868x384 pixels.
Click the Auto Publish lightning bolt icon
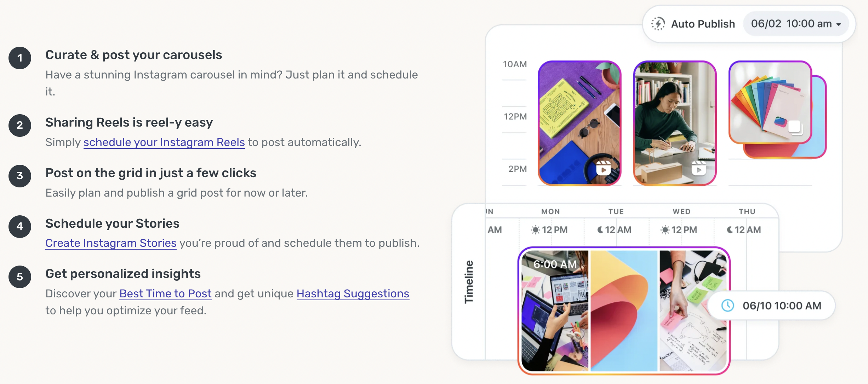coord(659,23)
